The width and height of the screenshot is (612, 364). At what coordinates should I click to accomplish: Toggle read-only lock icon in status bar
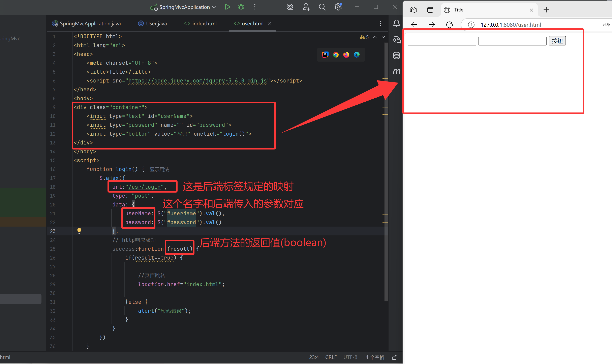pos(395,357)
